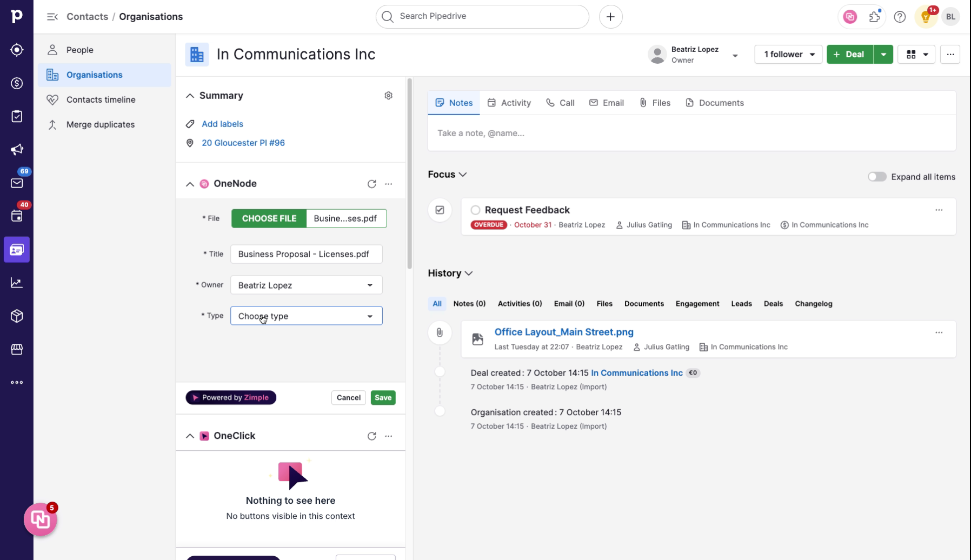This screenshot has width=971, height=560.
Task: Open the Marketplace store icon in the sidebar
Action: 17,349
